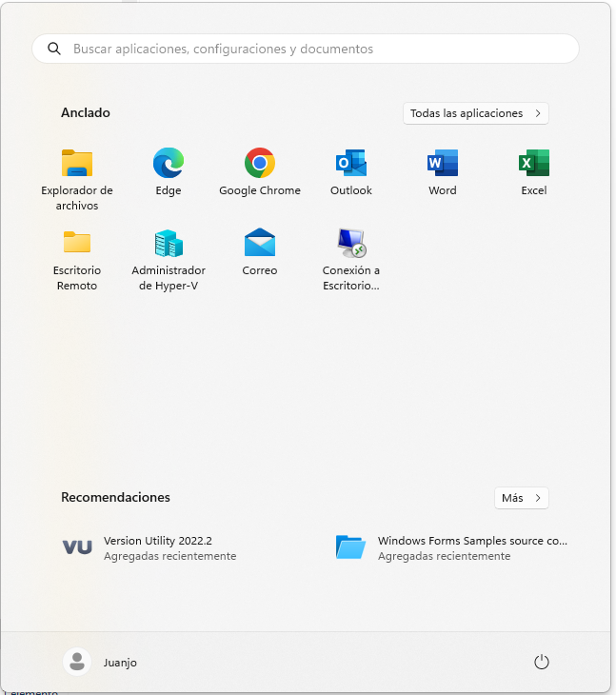Click the power button icon
Image resolution: width=616 pixels, height=695 pixels.
(542, 662)
